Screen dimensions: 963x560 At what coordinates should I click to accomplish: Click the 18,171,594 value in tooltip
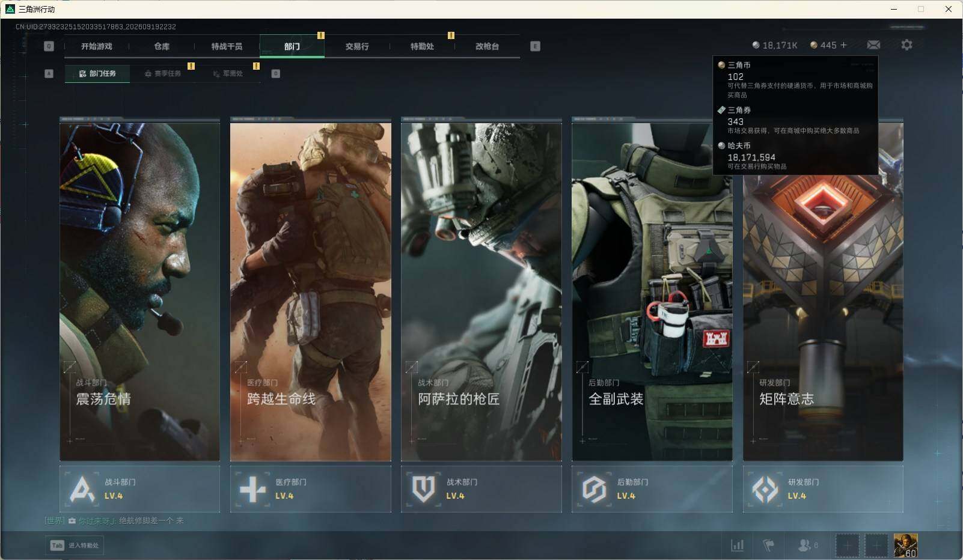click(x=751, y=157)
